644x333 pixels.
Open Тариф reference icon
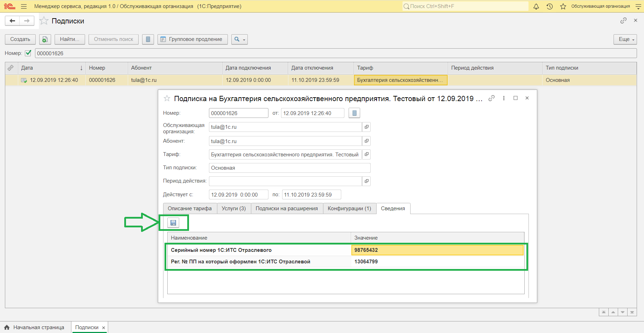tap(366, 154)
